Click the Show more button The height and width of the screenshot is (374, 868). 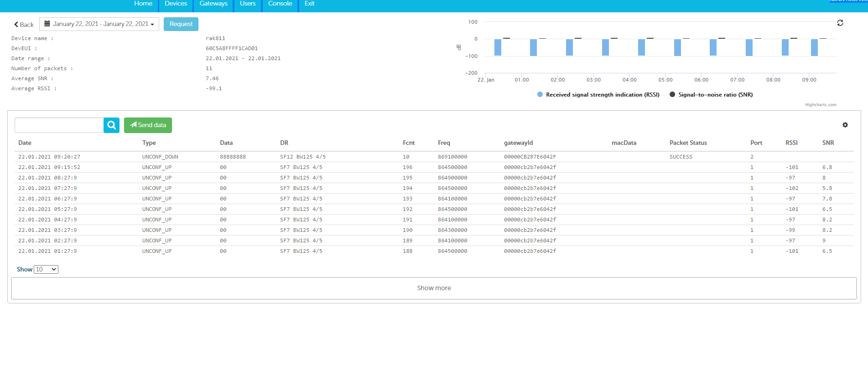[434, 288]
